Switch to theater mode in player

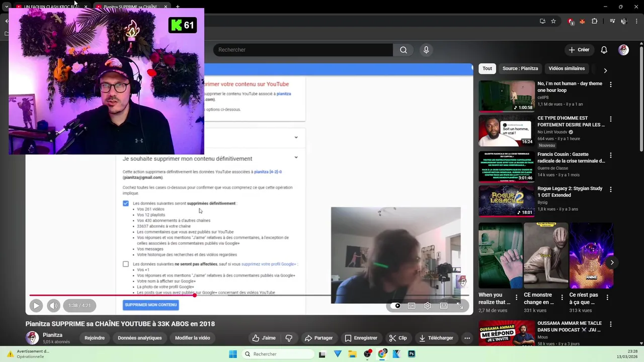[x=444, y=306]
